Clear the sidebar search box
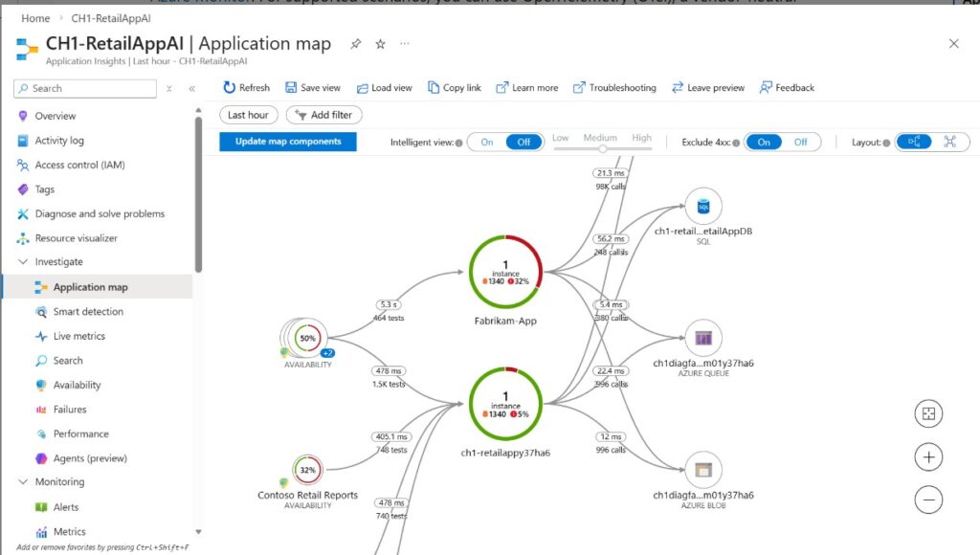Image resolution: width=980 pixels, height=555 pixels. click(169, 89)
